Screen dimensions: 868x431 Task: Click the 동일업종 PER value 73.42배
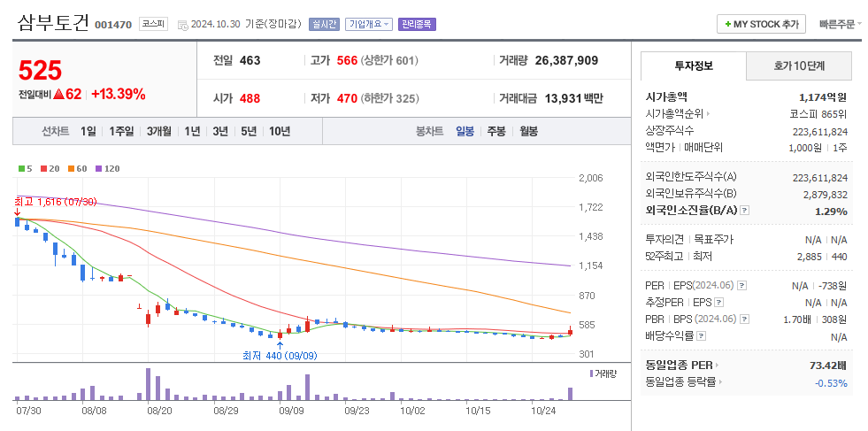[x=828, y=366]
